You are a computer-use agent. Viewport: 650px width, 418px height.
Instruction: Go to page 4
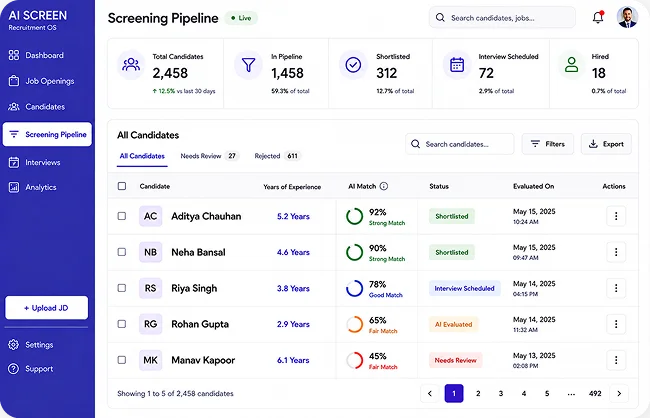point(524,394)
